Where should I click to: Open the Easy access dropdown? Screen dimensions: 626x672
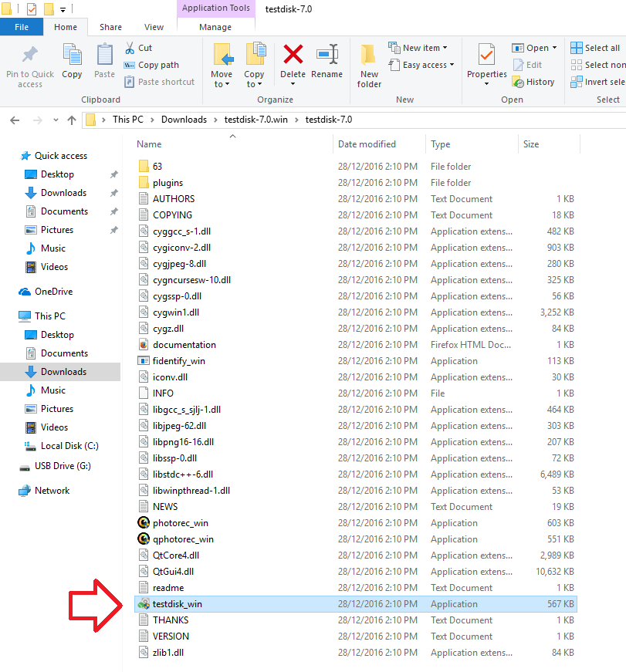[452, 65]
